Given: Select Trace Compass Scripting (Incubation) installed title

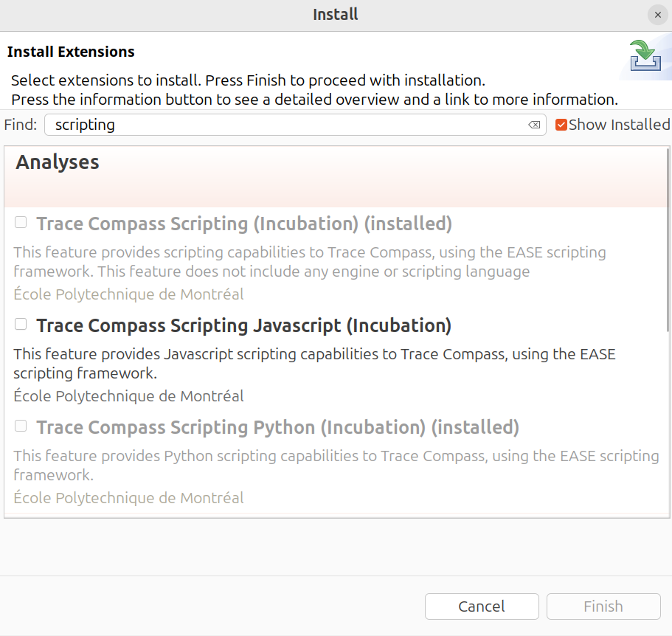Looking at the screenshot, I should (x=243, y=224).
